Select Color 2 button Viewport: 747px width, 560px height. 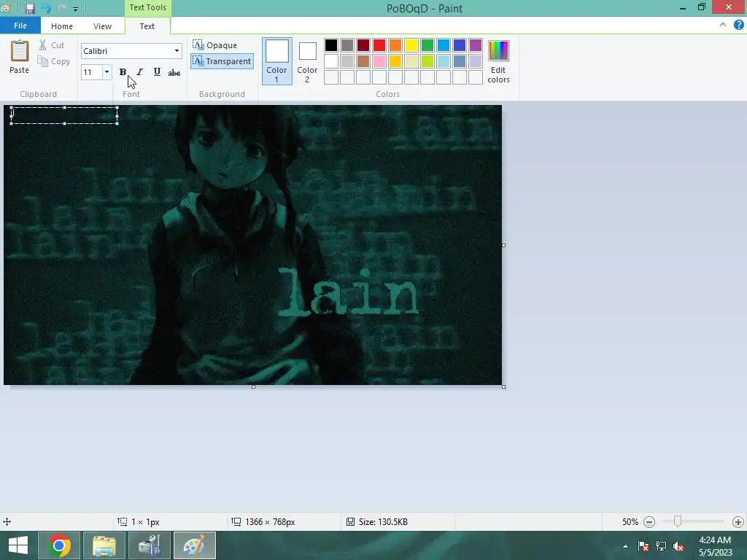(x=307, y=61)
